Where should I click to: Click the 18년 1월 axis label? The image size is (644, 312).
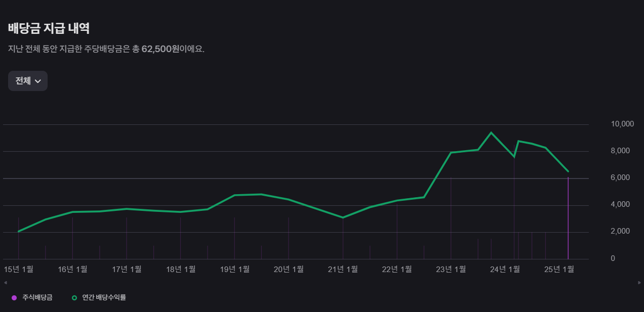pyautogui.click(x=181, y=270)
